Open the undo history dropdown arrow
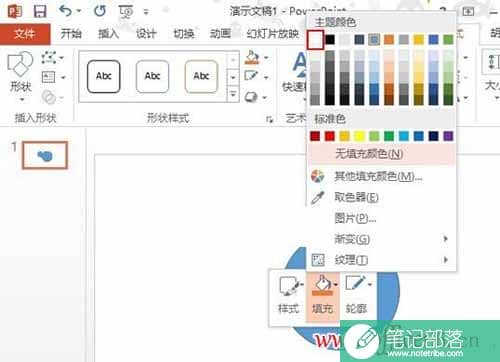 click(x=79, y=12)
